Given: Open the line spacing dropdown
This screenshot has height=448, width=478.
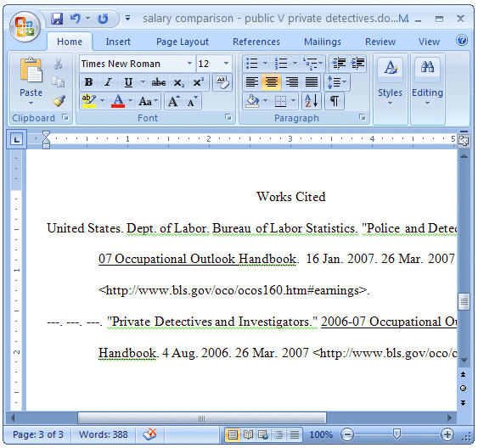Looking at the screenshot, I should point(337,82).
